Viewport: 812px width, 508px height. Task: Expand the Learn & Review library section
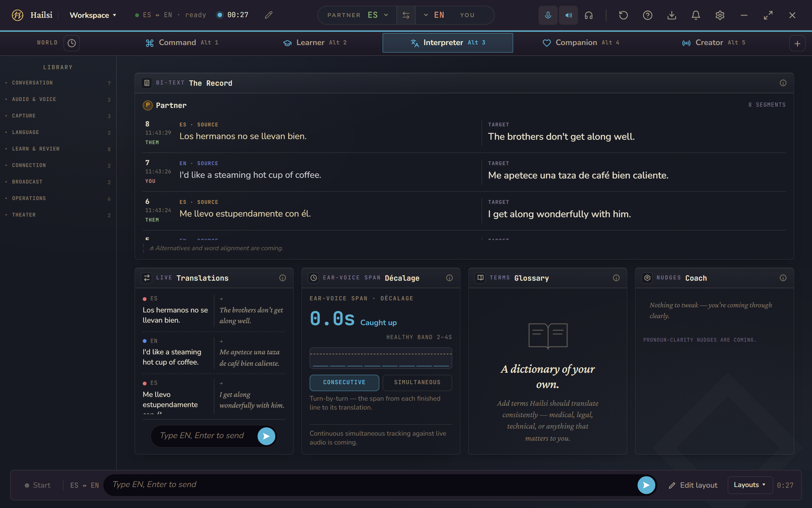pyautogui.click(x=58, y=149)
